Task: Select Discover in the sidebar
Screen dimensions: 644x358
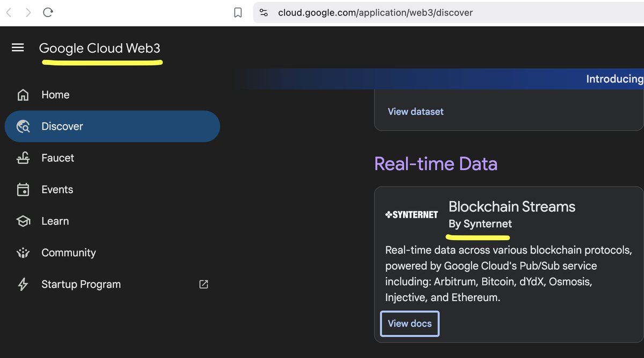Action: point(62,126)
